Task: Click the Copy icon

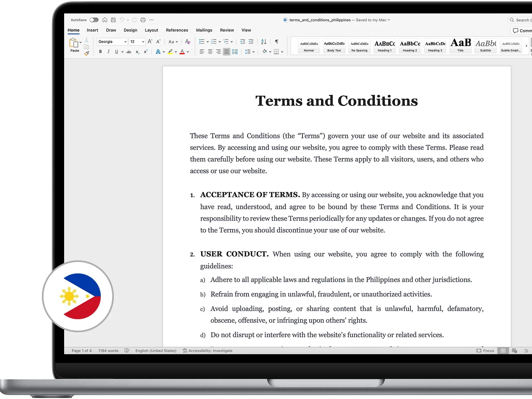Action: (86, 47)
